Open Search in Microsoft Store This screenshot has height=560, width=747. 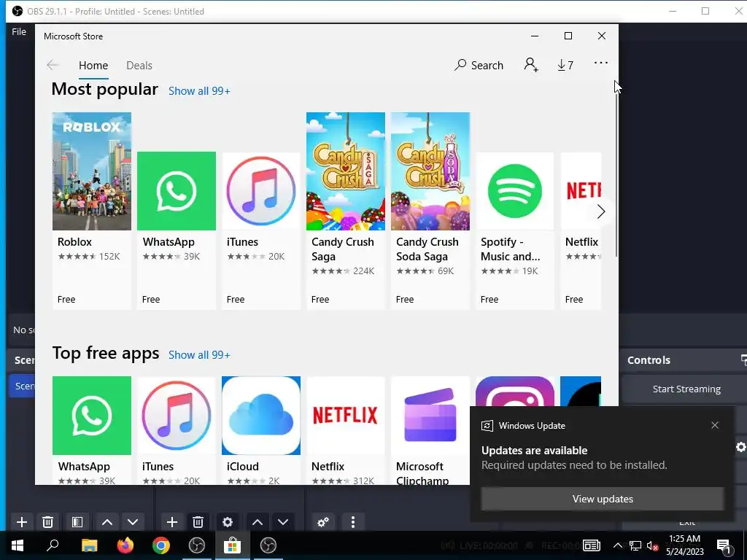[479, 65]
